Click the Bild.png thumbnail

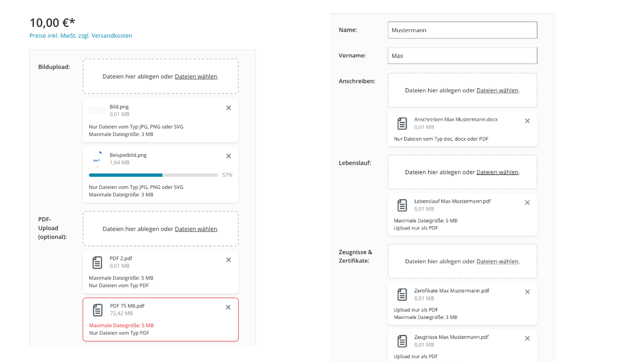tap(97, 111)
